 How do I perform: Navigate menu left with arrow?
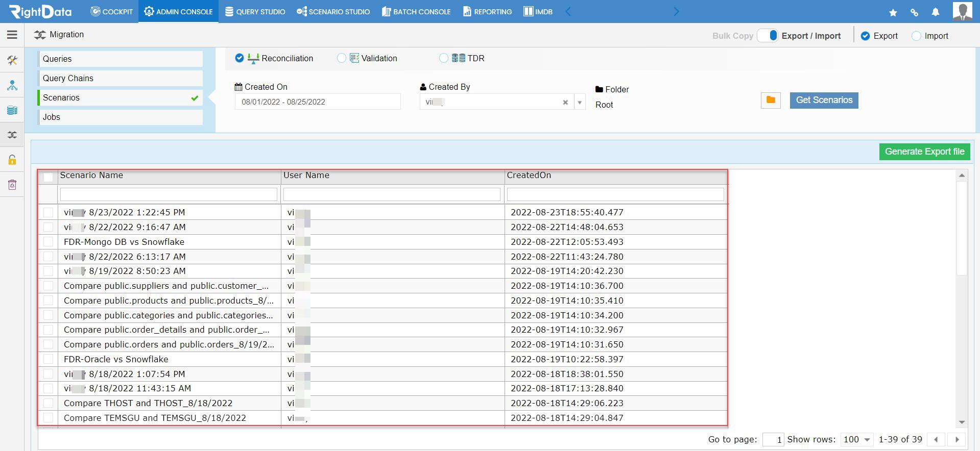[568, 11]
